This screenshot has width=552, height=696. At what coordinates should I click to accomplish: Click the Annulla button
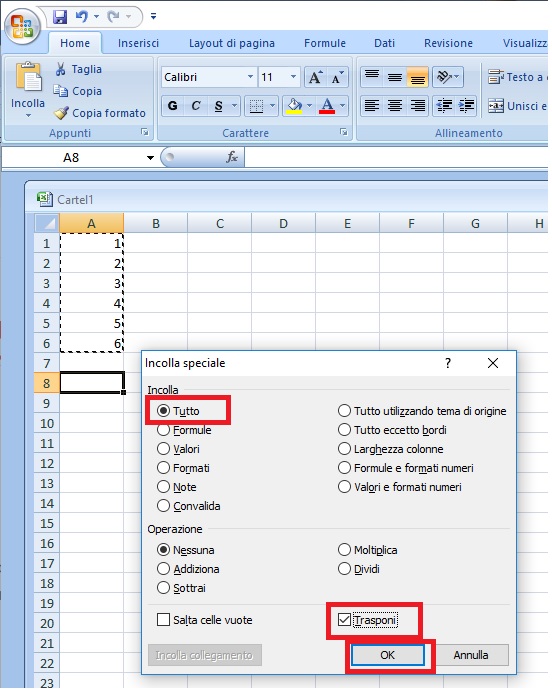pyautogui.click(x=471, y=655)
